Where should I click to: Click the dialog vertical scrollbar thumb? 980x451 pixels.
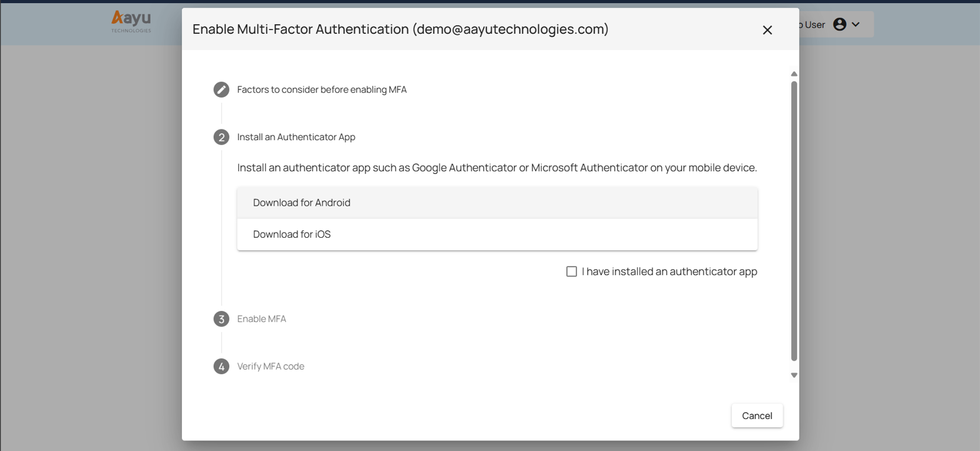[794, 221]
